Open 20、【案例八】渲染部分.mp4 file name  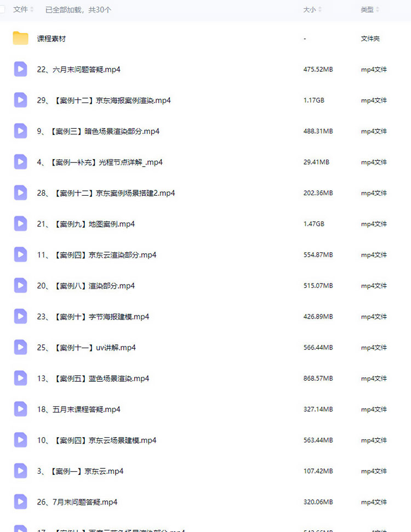[86, 286]
